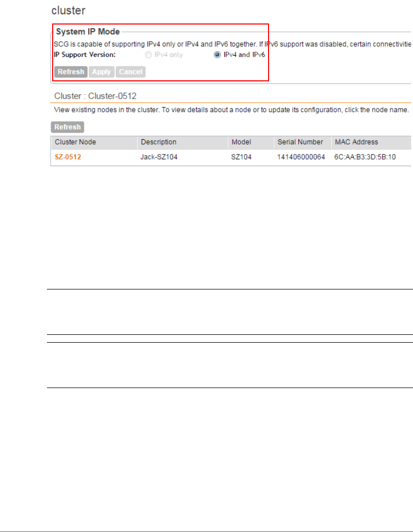Screen dimensions: 413x532
Task: Sort by the Cluster Node column header
Action: point(94,142)
